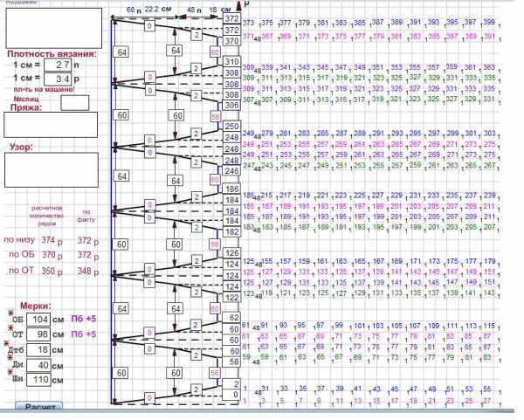This screenshot has width=524, height=420.
Task: Click the red asterisk beside ОТ
Action: click(11, 328)
